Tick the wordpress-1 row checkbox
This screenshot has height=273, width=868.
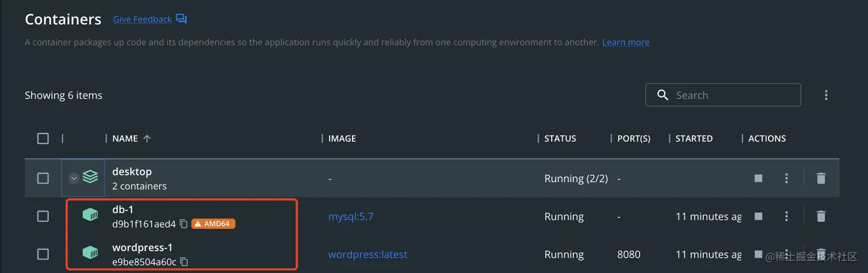43,254
